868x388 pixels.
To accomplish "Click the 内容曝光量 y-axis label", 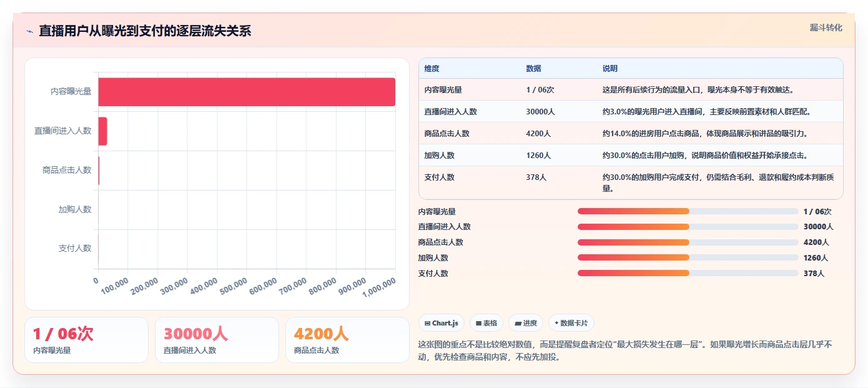I will tap(71, 92).
